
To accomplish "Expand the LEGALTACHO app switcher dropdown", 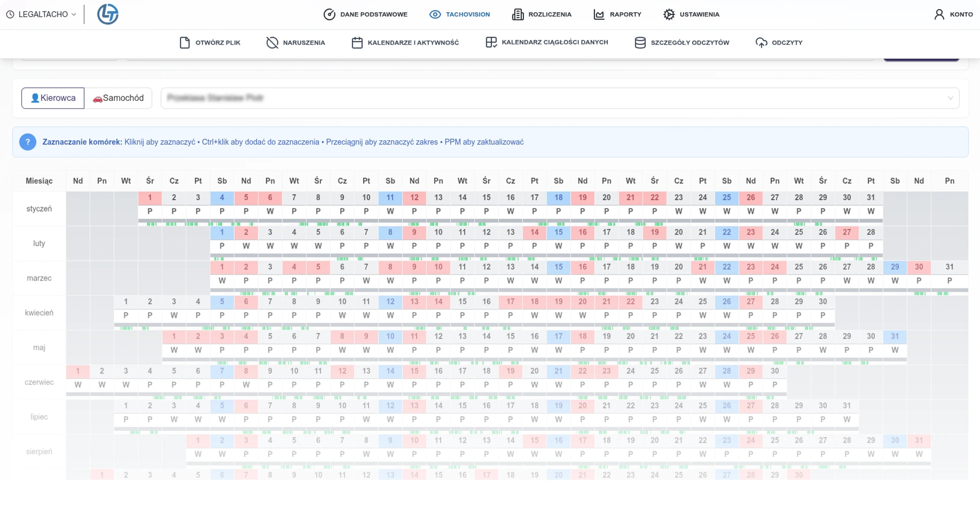I will [41, 14].
